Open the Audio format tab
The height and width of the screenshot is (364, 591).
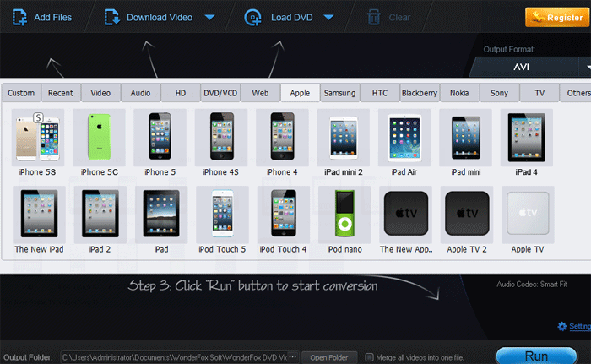141,93
